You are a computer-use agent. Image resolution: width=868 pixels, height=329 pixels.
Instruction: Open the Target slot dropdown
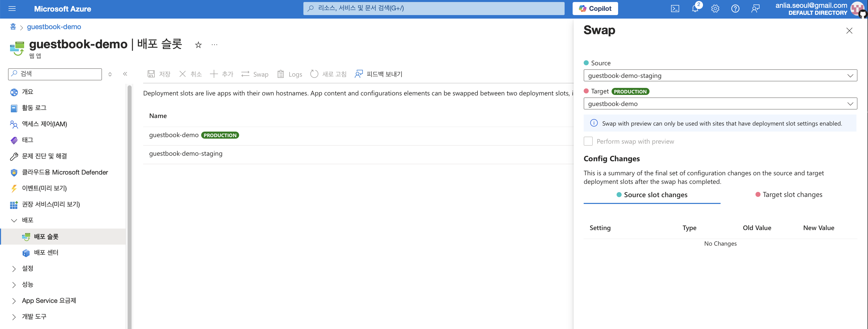coord(720,104)
